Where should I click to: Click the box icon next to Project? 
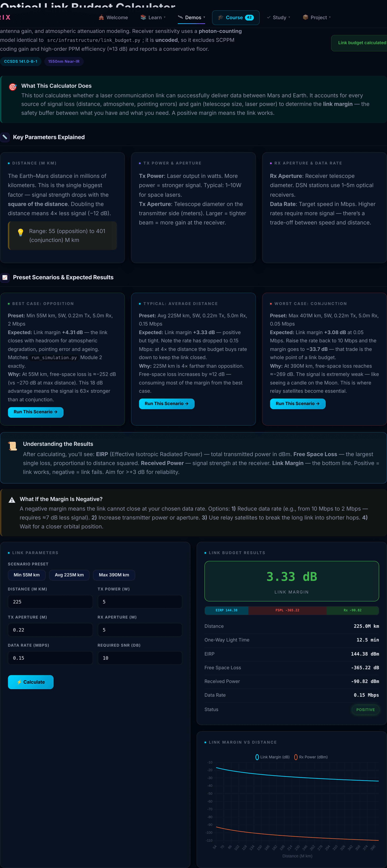click(305, 17)
